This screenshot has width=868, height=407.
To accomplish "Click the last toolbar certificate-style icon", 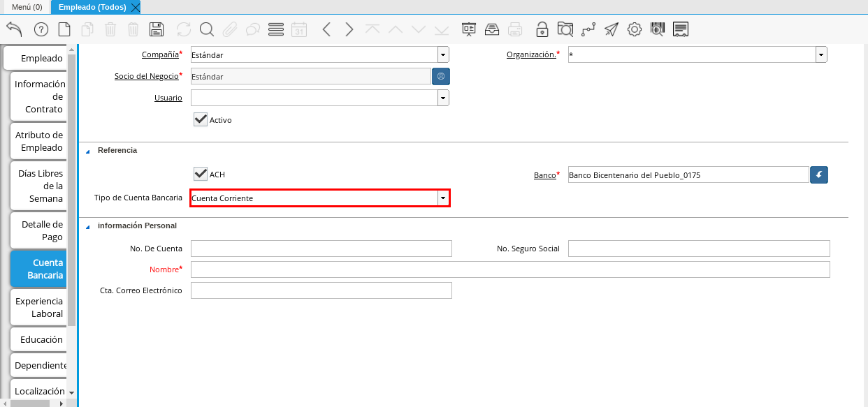I will 681,29.
